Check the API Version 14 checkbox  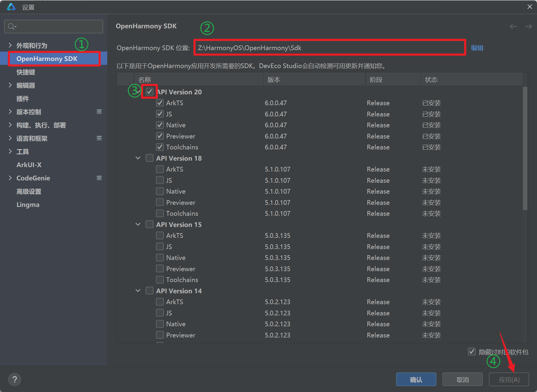[150, 291]
